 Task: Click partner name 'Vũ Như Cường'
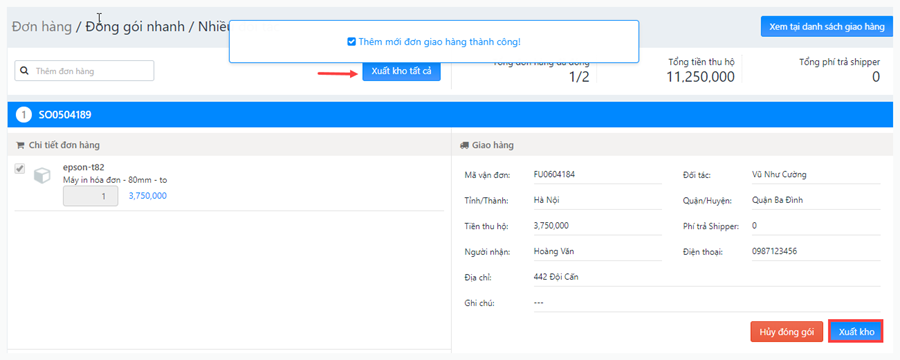(779, 175)
